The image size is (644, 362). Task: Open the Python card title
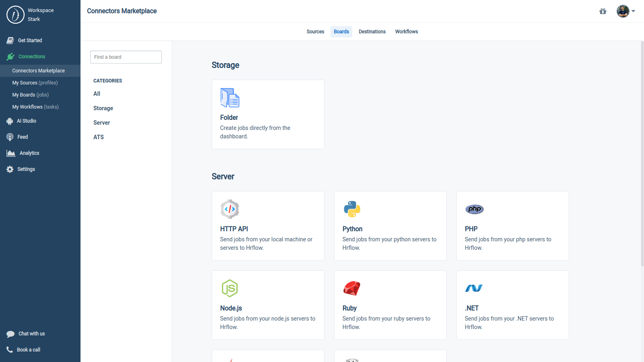(x=352, y=229)
